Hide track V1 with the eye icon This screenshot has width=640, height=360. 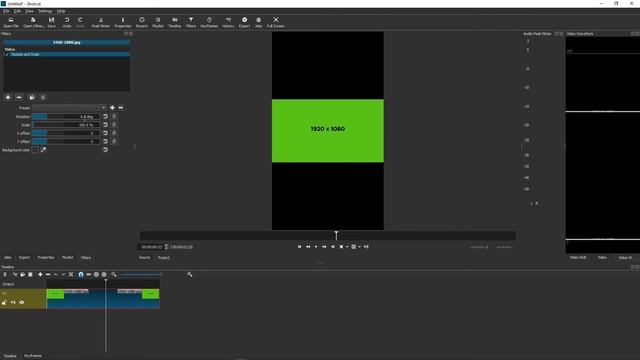22,302
